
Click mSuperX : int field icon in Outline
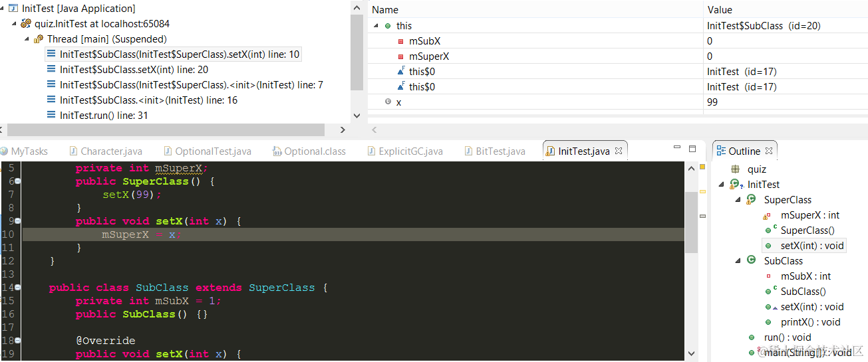tap(768, 215)
